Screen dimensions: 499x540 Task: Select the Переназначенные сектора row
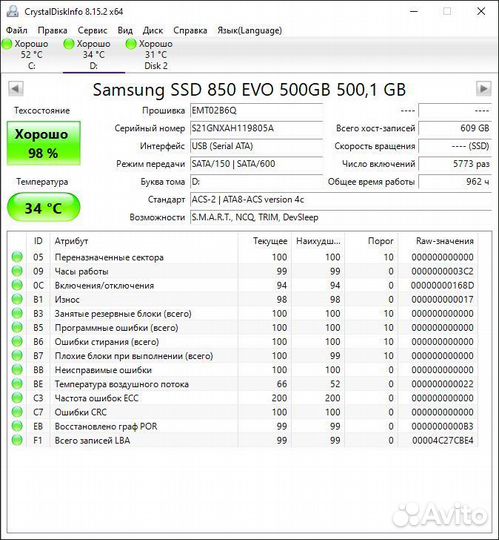[x=243, y=257]
